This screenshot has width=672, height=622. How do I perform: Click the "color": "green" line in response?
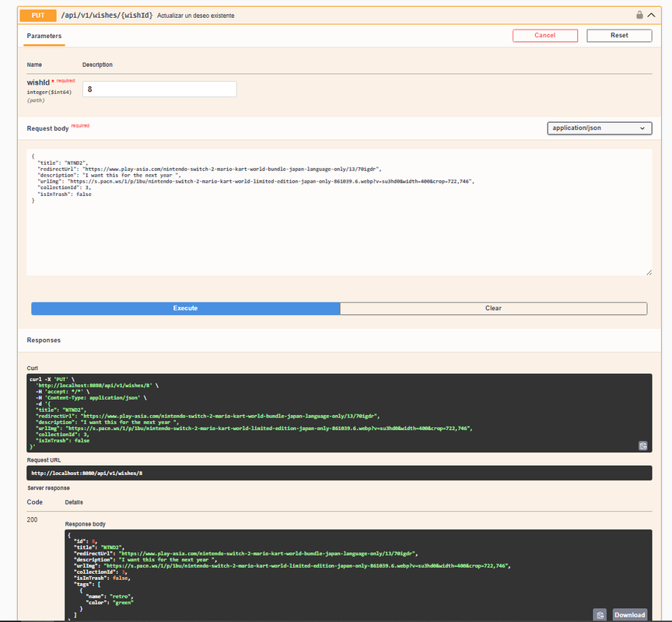pyautogui.click(x=110, y=603)
